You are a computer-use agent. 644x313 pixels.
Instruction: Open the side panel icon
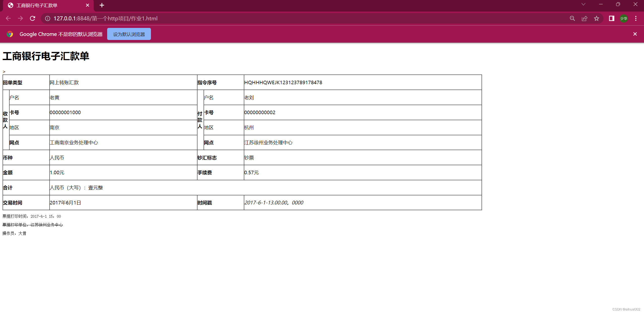click(612, 18)
